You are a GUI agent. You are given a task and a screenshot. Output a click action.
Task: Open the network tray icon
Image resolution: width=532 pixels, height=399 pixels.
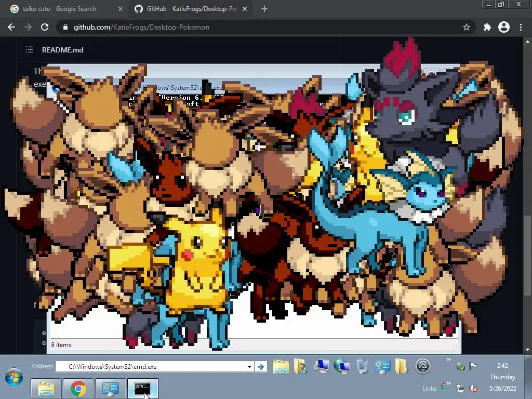tap(461, 388)
